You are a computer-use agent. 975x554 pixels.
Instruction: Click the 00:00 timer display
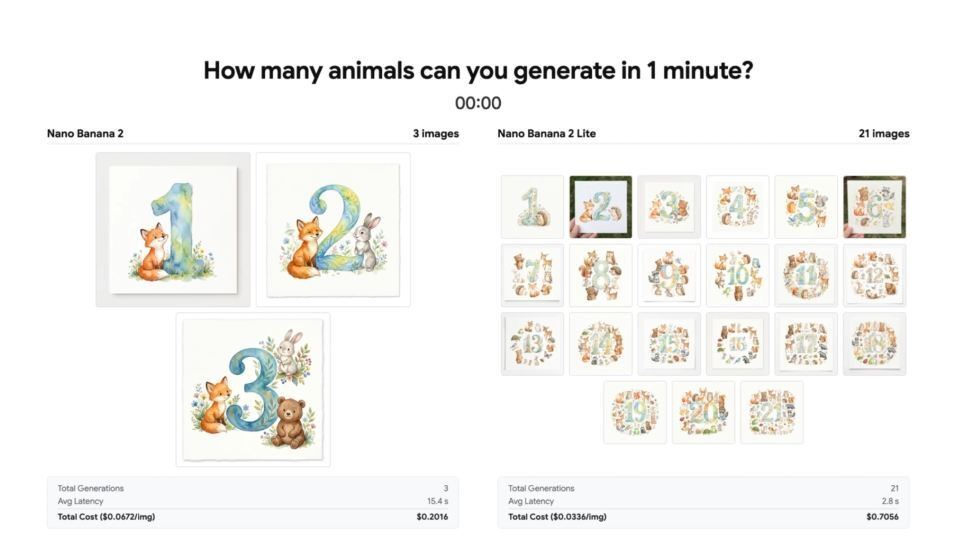[478, 103]
